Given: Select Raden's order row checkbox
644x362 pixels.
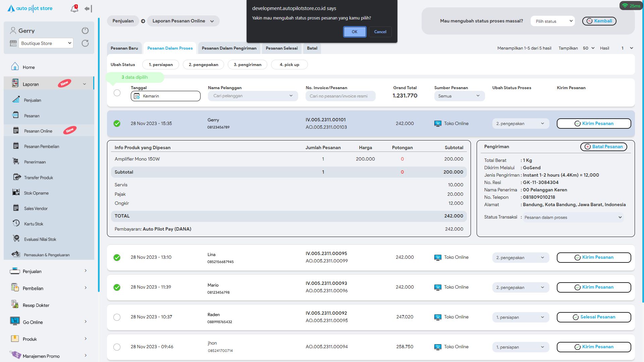Looking at the screenshot, I should 117,317.
